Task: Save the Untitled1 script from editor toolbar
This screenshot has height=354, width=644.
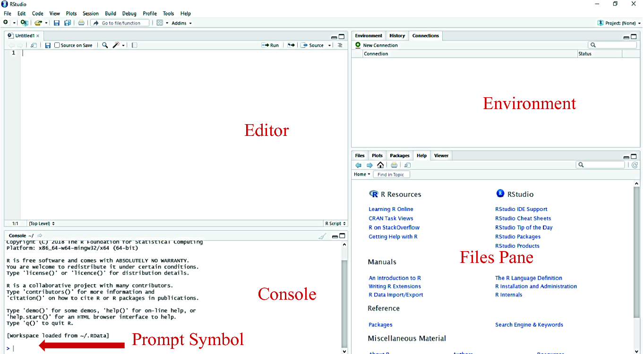Action: point(48,45)
